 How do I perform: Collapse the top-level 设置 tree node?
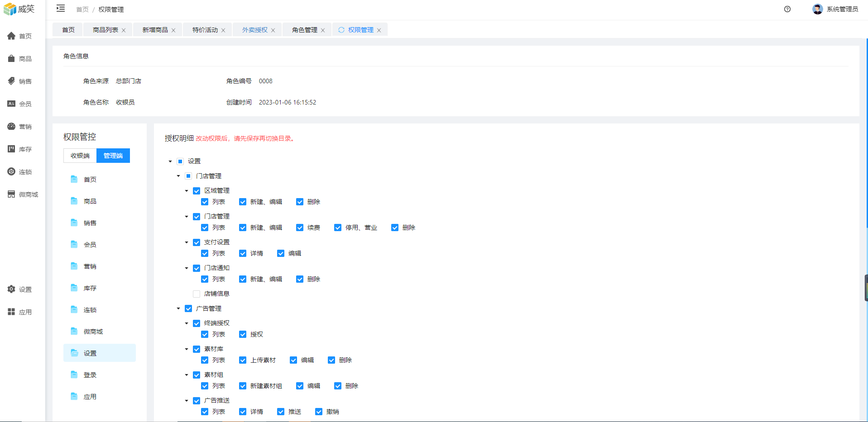point(170,161)
